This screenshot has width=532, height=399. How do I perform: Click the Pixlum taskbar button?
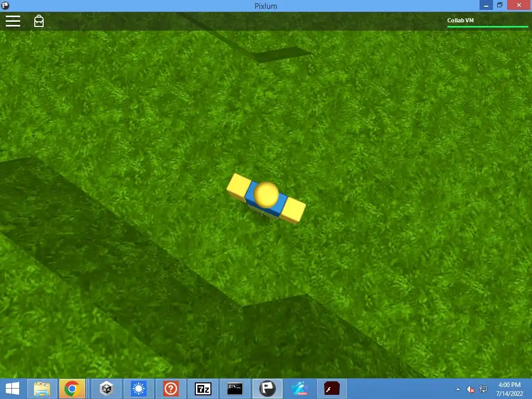[268, 389]
